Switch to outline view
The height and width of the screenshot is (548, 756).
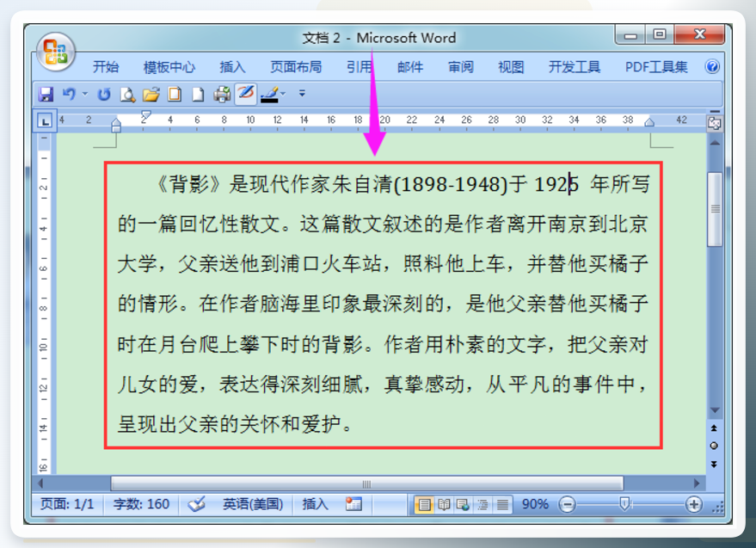[482, 505]
